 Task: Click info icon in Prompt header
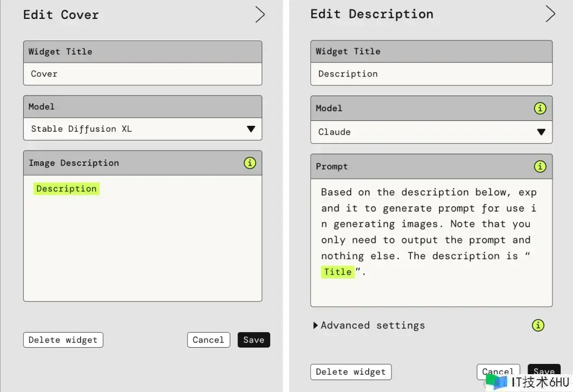(x=539, y=166)
